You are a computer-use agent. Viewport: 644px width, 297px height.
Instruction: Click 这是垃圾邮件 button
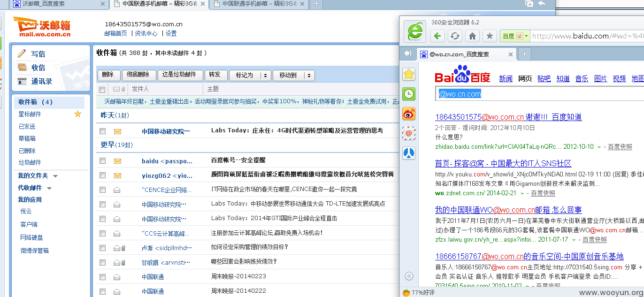tap(180, 75)
